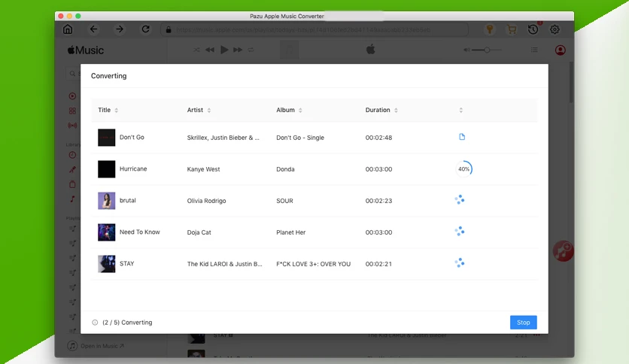Click the home icon in toolbar
The width and height of the screenshot is (629, 364).
[68, 29]
